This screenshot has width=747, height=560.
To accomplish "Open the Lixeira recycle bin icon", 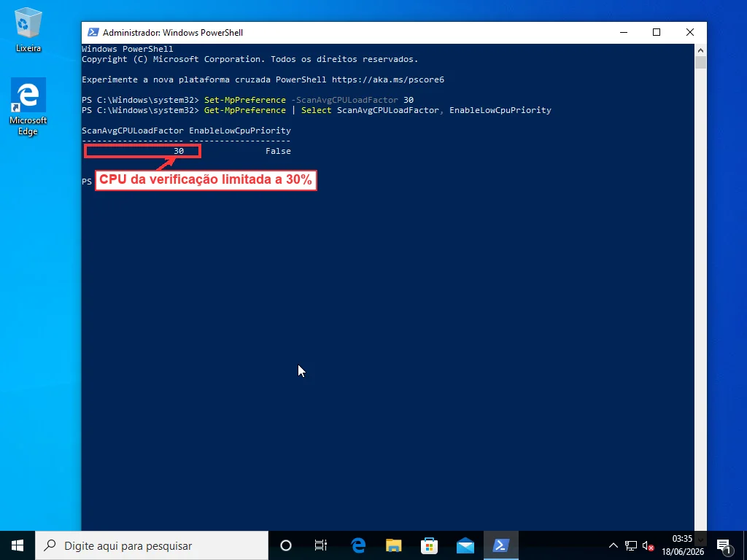I will 28,29.
